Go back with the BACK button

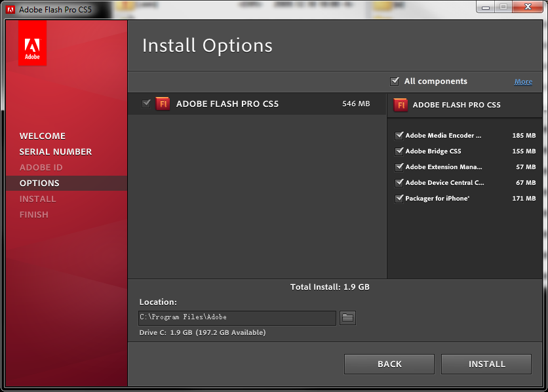coord(389,364)
